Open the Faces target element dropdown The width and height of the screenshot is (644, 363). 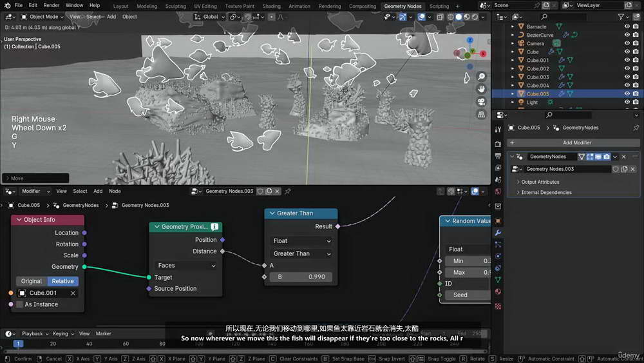(x=186, y=266)
